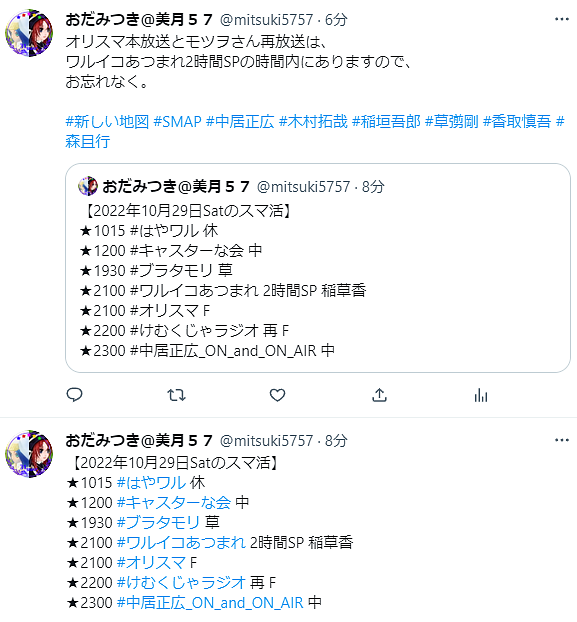Open profile avatar of second tweet
The image size is (577, 622).
click(29, 454)
